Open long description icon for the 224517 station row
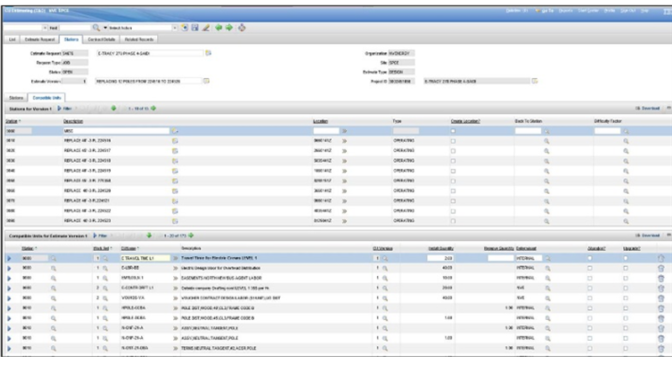This screenshot has height=372, width=672. [x=175, y=151]
